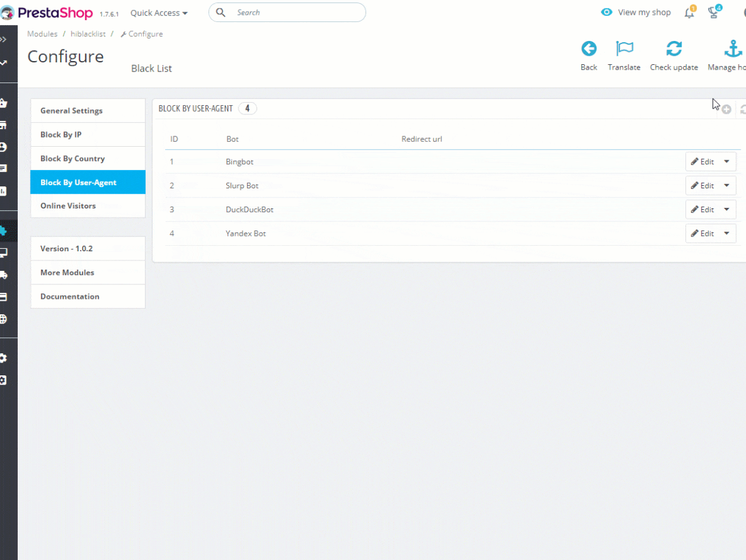
Task: Click the Translate flag icon
Action: tap(624, 49)
